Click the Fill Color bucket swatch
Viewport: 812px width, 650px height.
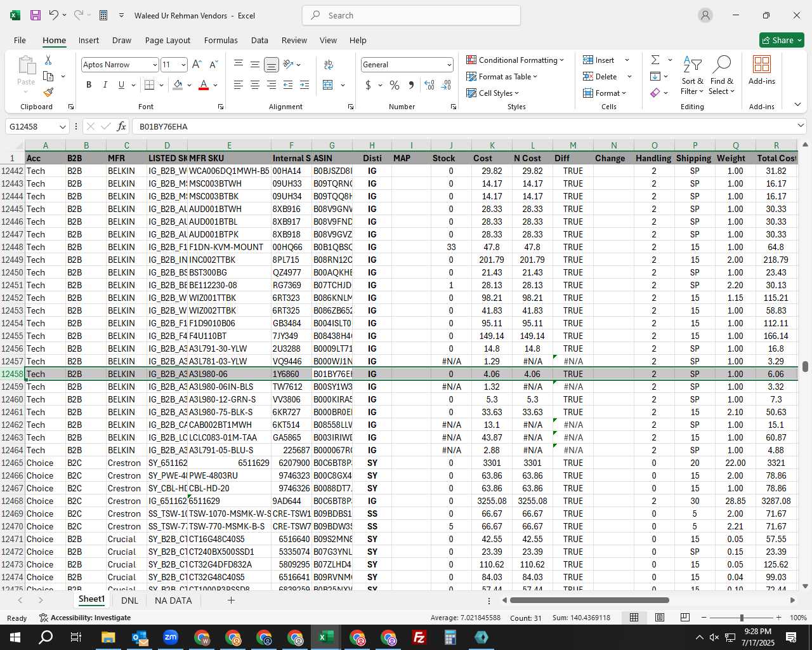pos(178,85)
